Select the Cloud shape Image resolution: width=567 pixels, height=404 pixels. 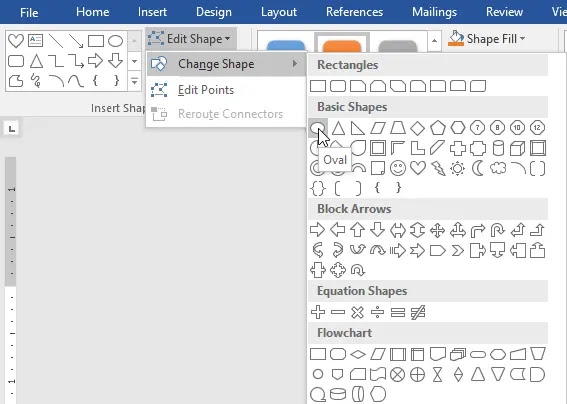coord(498,168)
